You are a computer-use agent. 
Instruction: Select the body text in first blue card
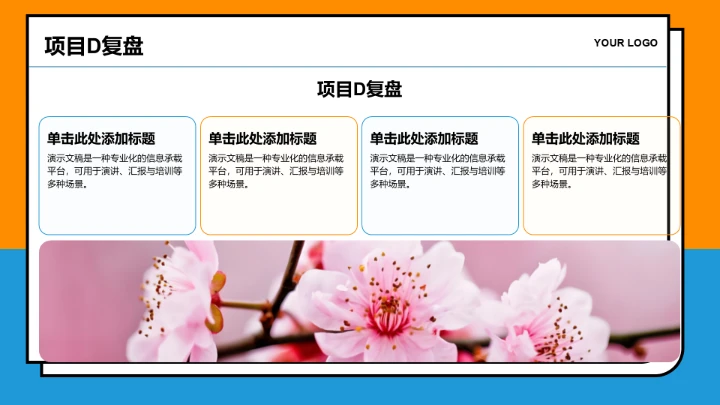coord(115,171)
